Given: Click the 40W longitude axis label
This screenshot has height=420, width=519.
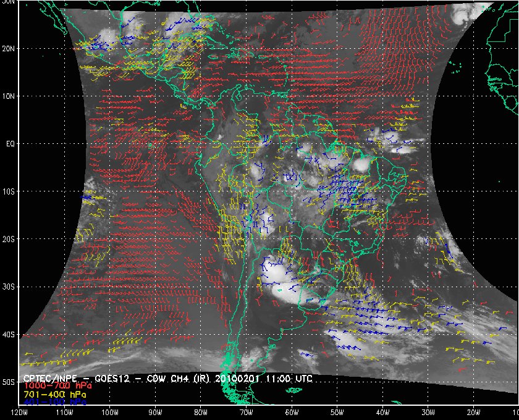Looking at the screenshot, I should point(382,412).
